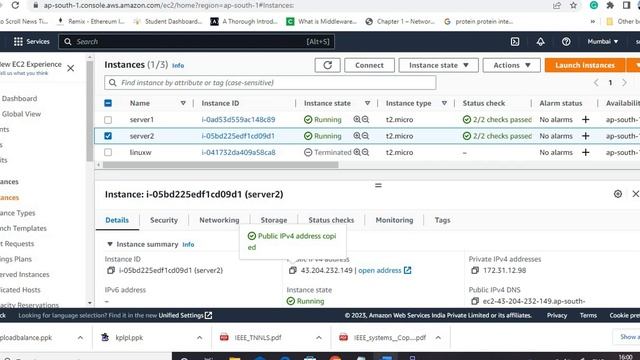This screenshot has width=640, height=360.
Task: Open linuxw instance ID link
Action: 238,152
